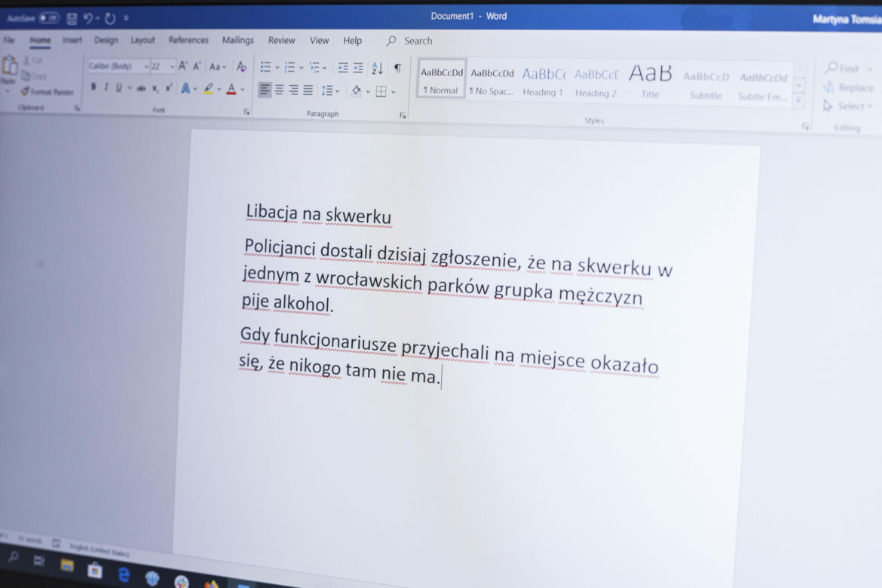Apply the No Spacing style
This screenshot has width=882, height=588.
(492, 81)
